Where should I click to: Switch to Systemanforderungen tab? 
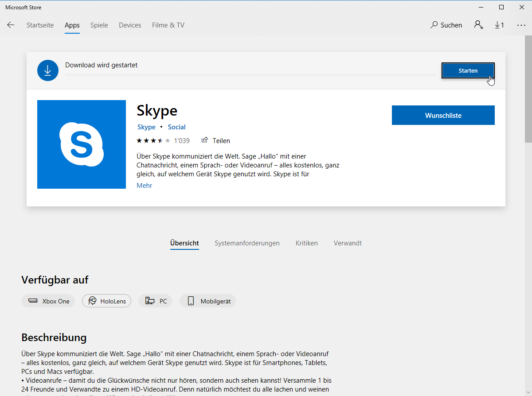click(247, 243)
